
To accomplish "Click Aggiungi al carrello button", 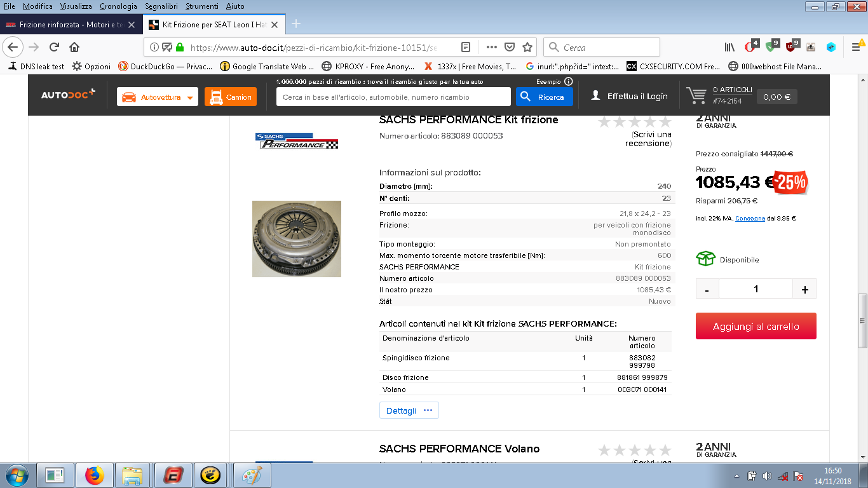I will tap(756, 326).
